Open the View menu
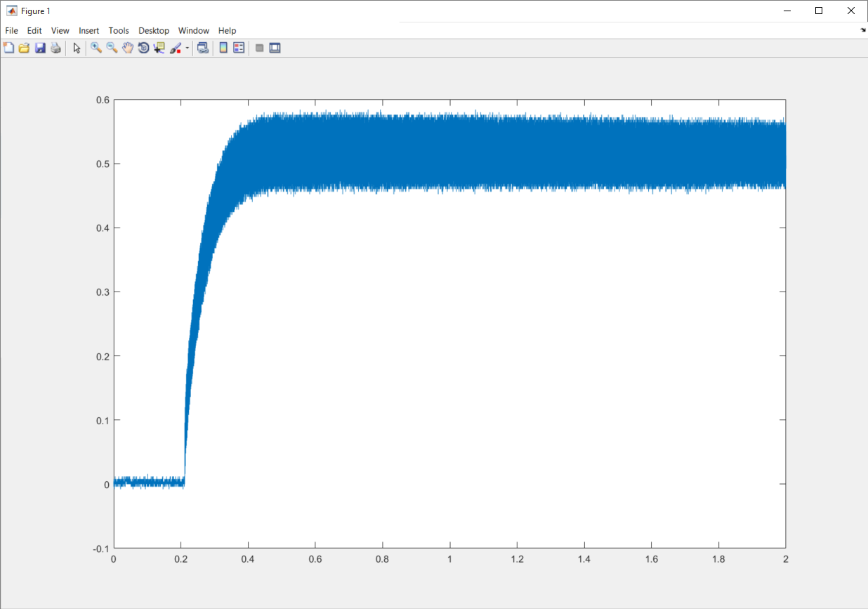The height and width of the screenshot is (609, 868). (x=60, y=30)
